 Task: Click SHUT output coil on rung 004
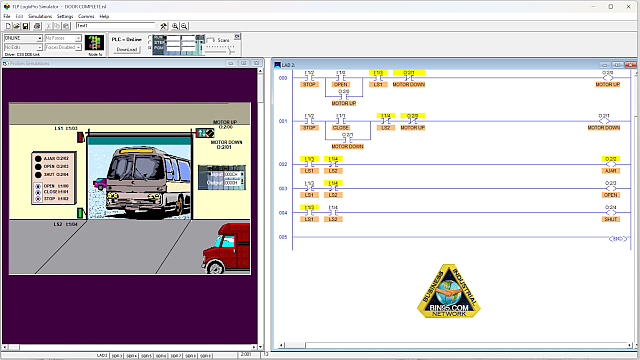point(611,213)
